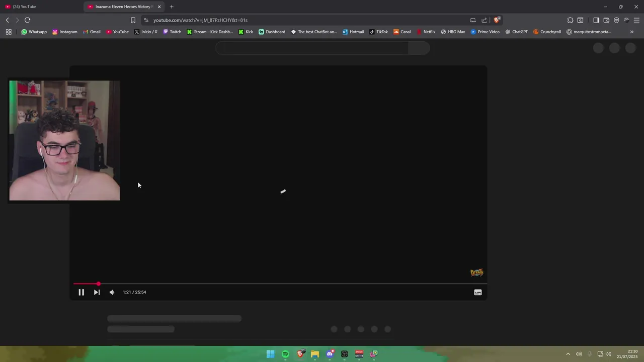Open the clock showing 21:30
This screenshot has height=362, width=644.
[627, 354]
